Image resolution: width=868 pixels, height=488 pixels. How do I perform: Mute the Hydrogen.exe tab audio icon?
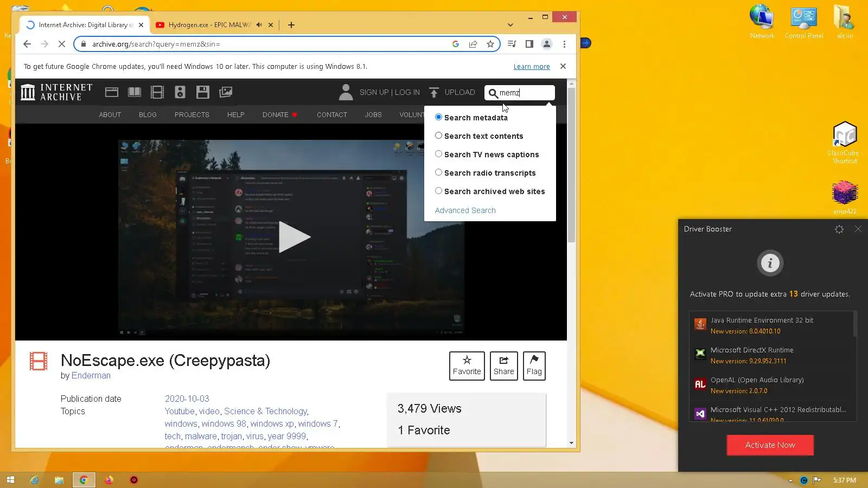click(x=259, y=25)
